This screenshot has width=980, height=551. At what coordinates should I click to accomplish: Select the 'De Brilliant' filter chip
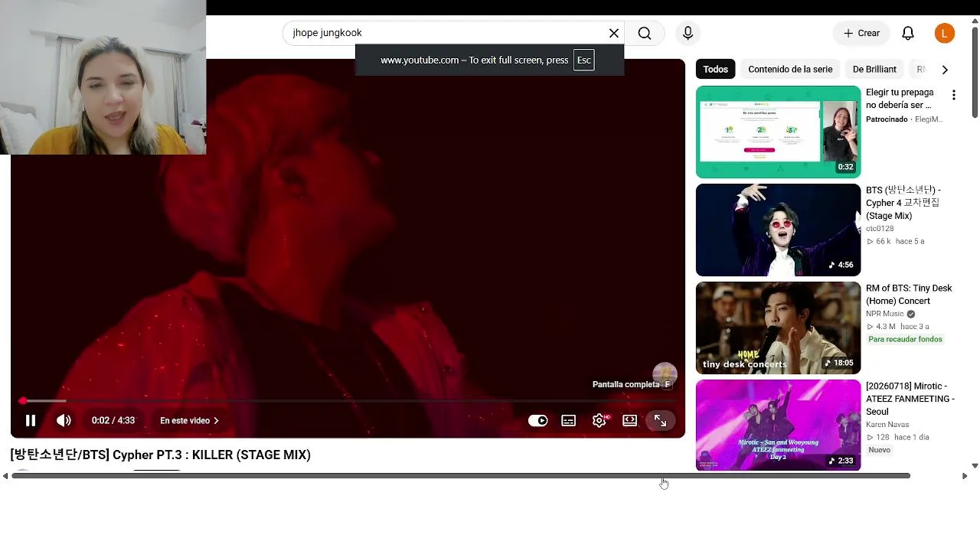(x=874, y=69)
